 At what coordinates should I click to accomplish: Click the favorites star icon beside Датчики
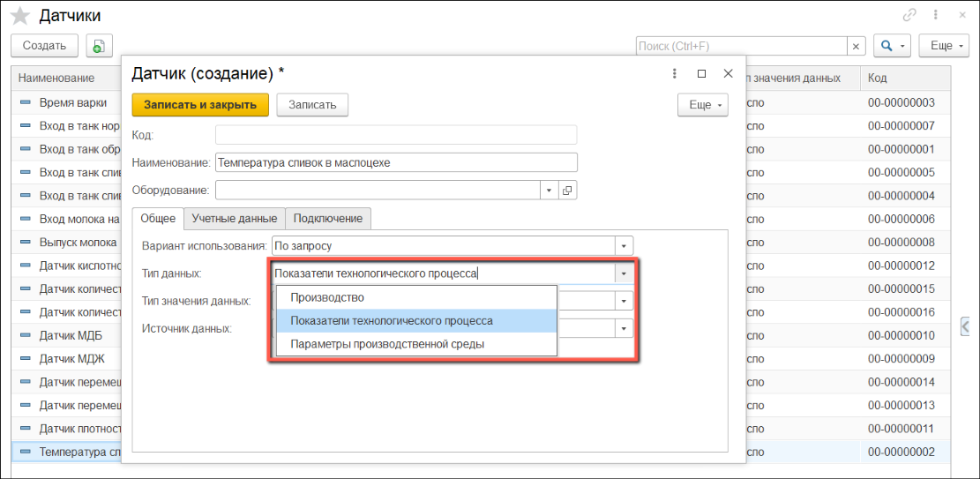point(19,16)
